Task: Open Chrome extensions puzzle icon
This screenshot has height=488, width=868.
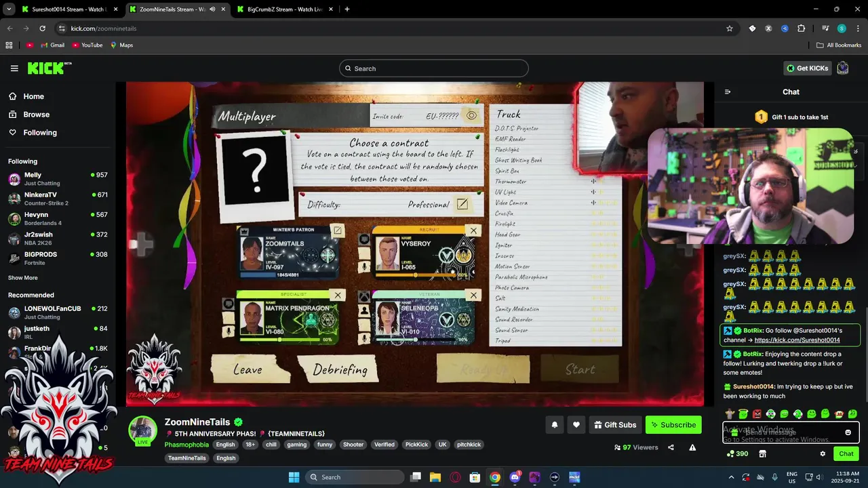Action: coord(802,28)
